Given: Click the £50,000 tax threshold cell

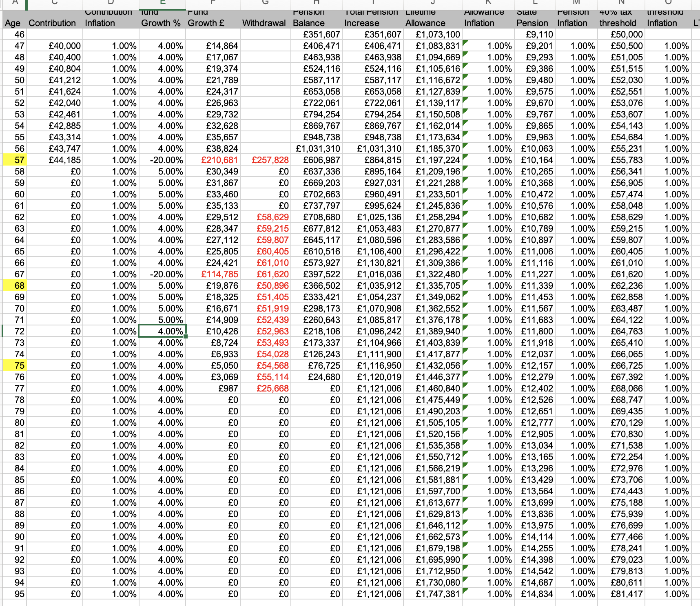Looking at the screenshot, I should (x=621, y=34).
